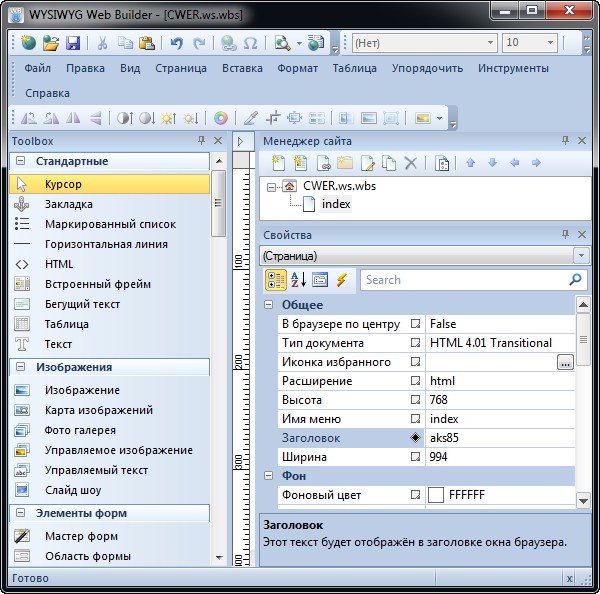The image size is (600, 594).
Task: Open the Упорядочить menu
Action: pos(427,68)
